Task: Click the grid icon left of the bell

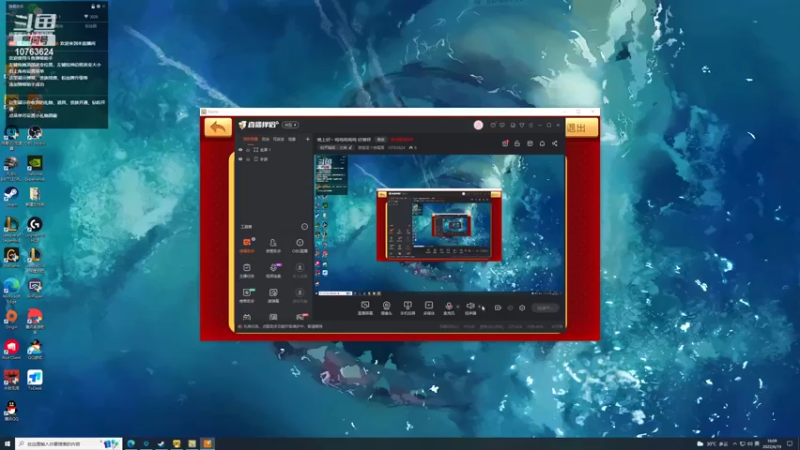Action: [530, 143]
